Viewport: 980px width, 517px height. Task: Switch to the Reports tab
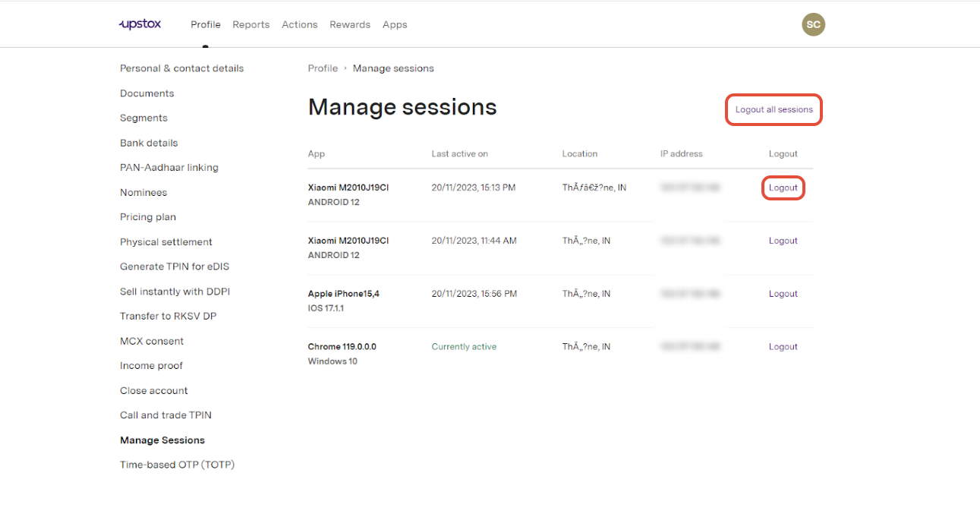coord(251,24)
